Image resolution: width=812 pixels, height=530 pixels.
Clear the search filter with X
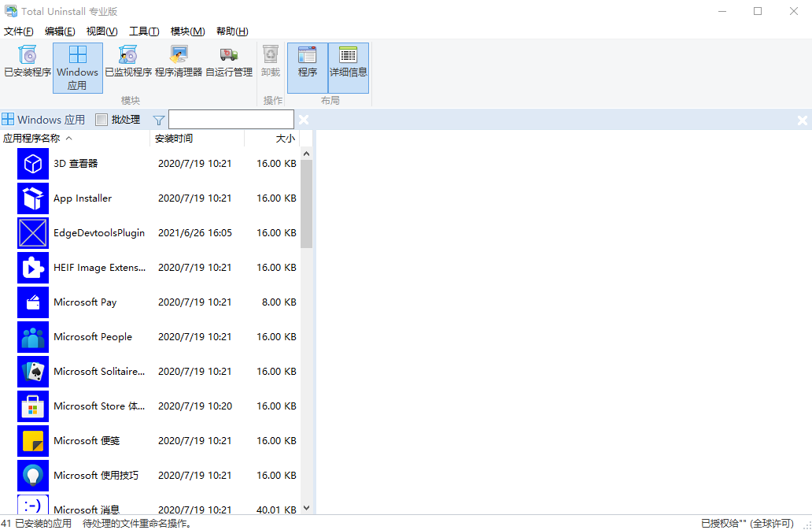point(304,120)
